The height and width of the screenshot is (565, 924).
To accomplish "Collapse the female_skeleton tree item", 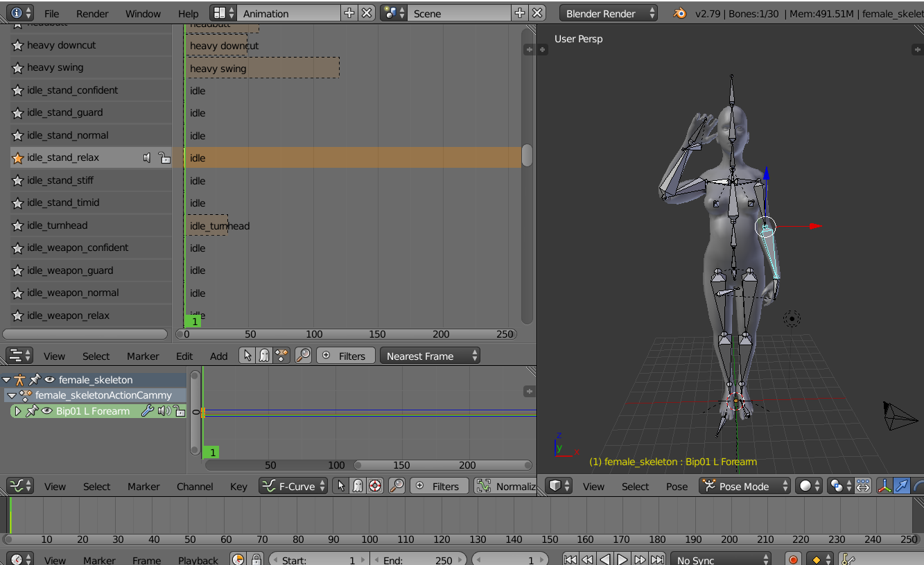I will click(7, 380).
